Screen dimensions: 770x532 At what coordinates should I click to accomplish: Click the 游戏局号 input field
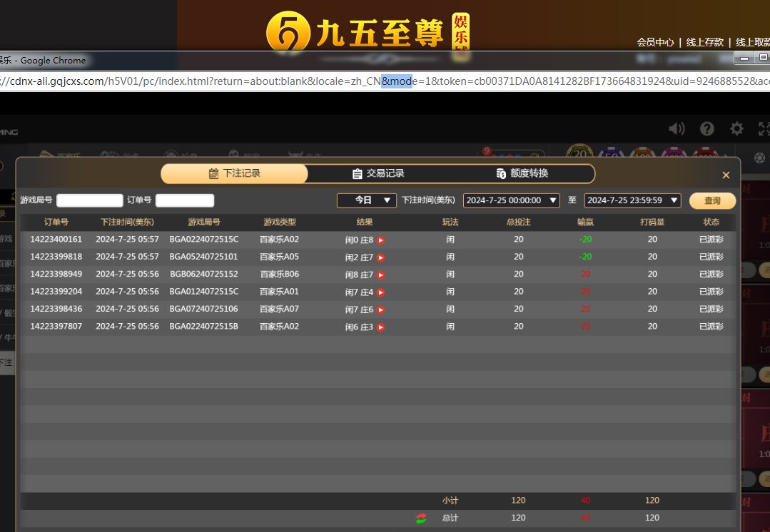90,200
